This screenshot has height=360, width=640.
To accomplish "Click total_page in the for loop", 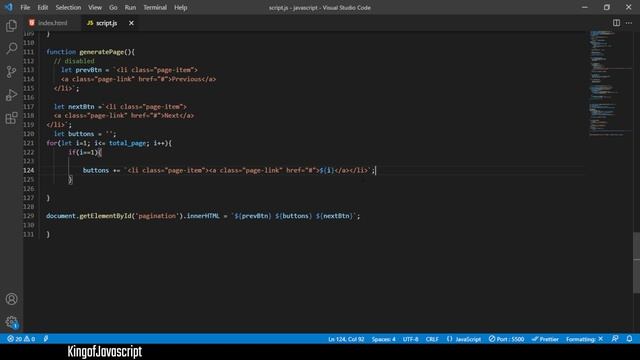I will [x=127, y=143].
